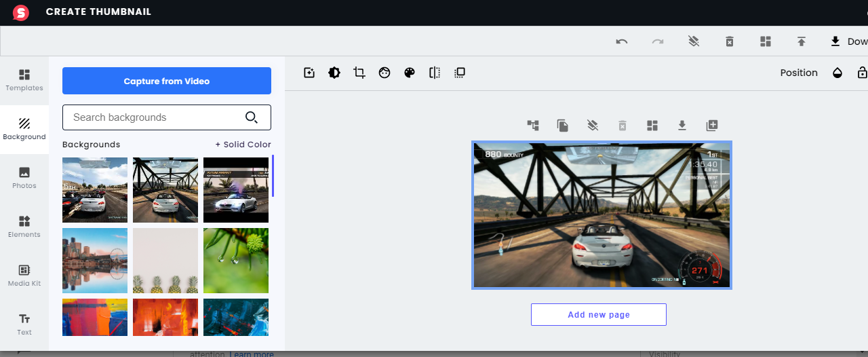This screenshot has height=357, width=868.
Task: Switch to the Photos sidebar tab
Action: pos(24,178)
